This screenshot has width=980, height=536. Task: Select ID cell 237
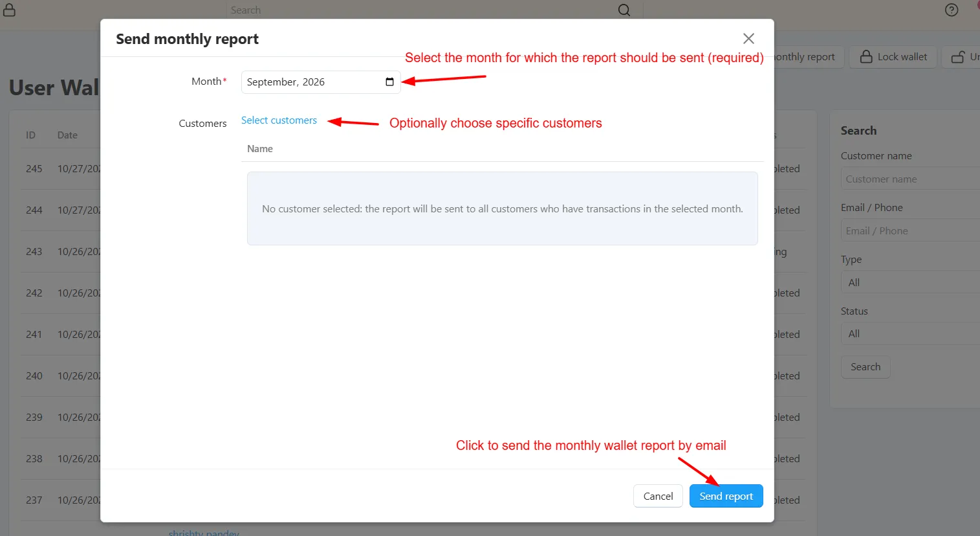click(x=34, y=500)
